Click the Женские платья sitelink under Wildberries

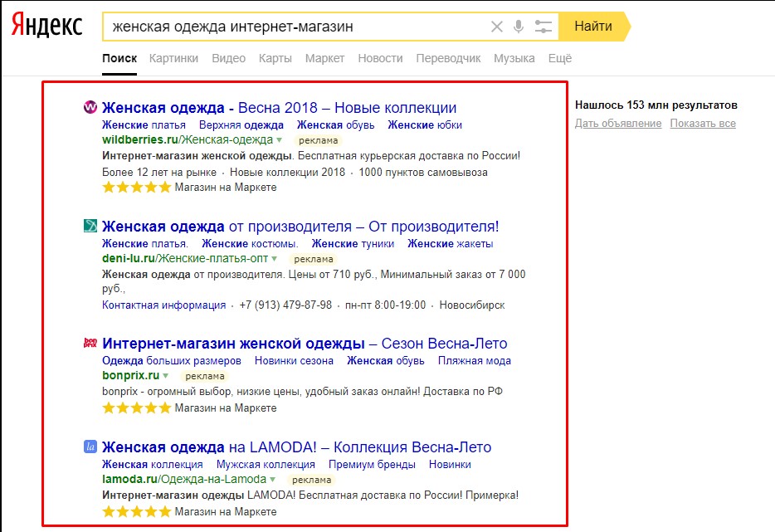(x=144, y=125)
